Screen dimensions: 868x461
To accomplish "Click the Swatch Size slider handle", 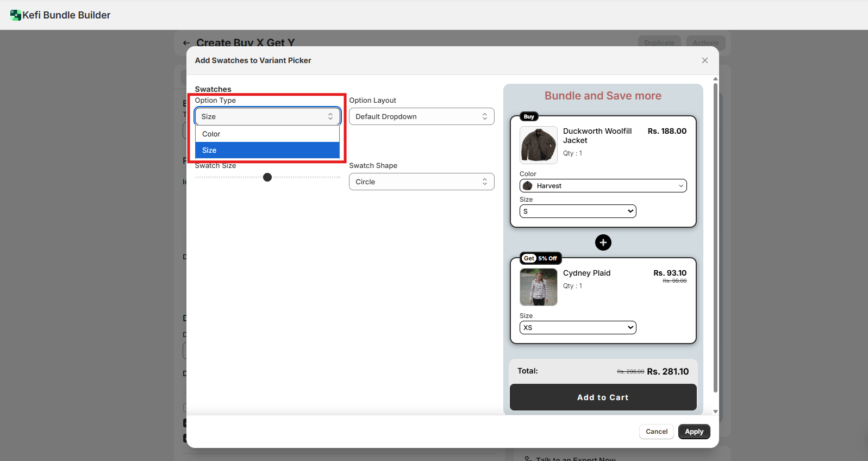I will click(267, 177).
